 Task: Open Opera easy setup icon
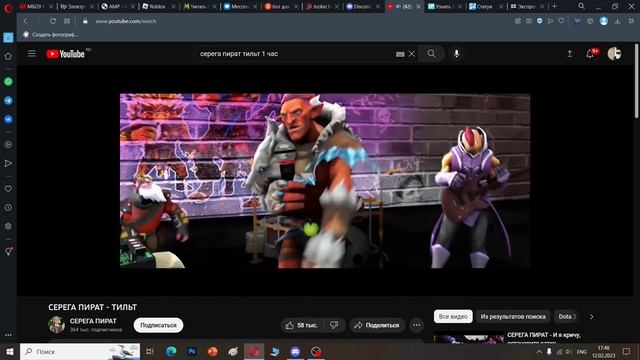tap(632, 21)
